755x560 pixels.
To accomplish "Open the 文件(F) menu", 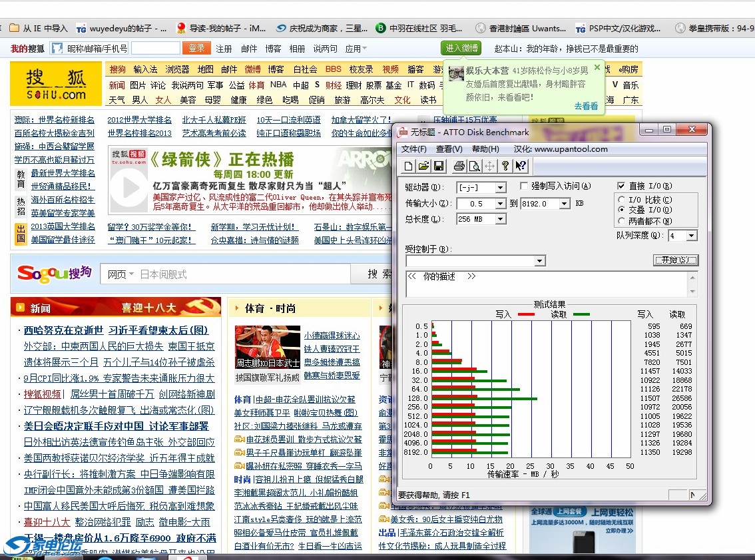I will pos(413,149).
